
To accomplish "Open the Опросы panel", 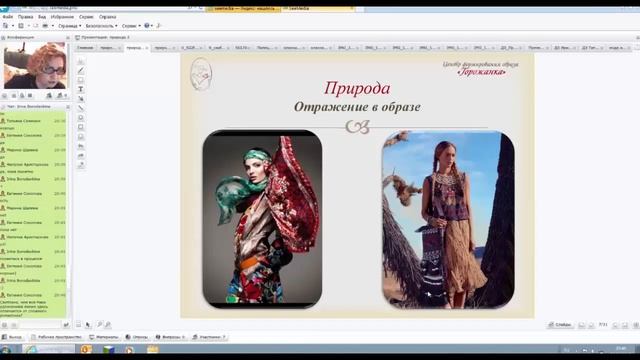I will [x=137, y=338].
